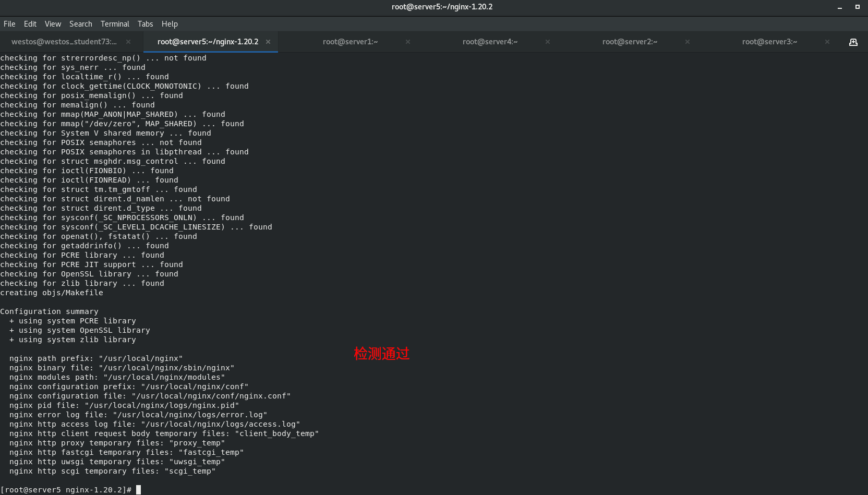This screenshot has height=495, width=868.
Task: Open the Help menu
Action: (x=170, y=24)
